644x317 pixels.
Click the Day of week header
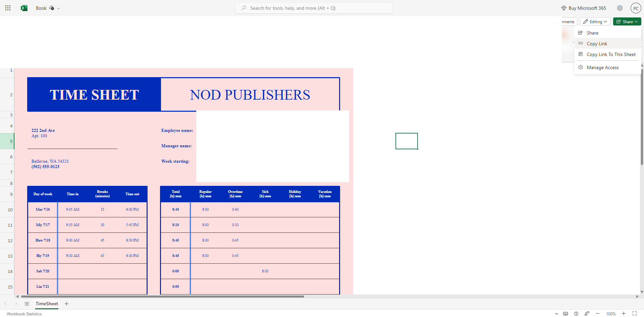click(43, 194)
